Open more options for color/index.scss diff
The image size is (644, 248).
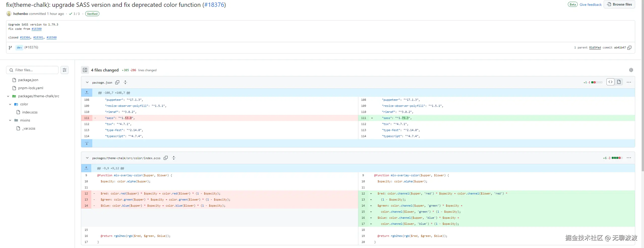point(629,158)
